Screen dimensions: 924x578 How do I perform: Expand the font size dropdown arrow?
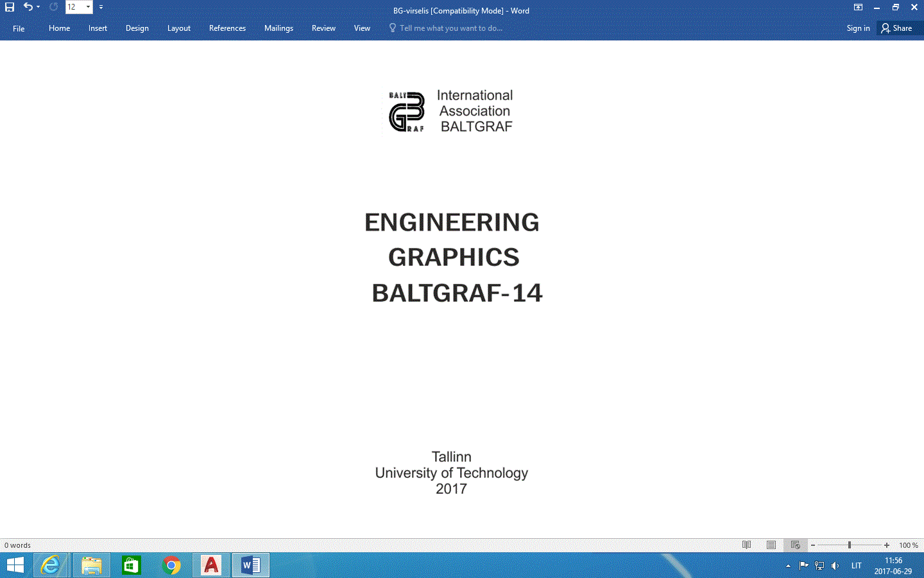89,7
